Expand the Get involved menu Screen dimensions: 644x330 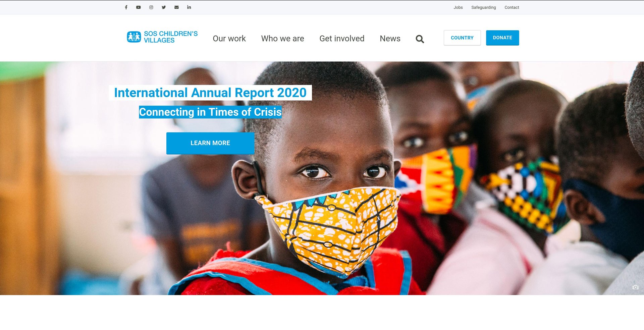[x=342, y=39]
